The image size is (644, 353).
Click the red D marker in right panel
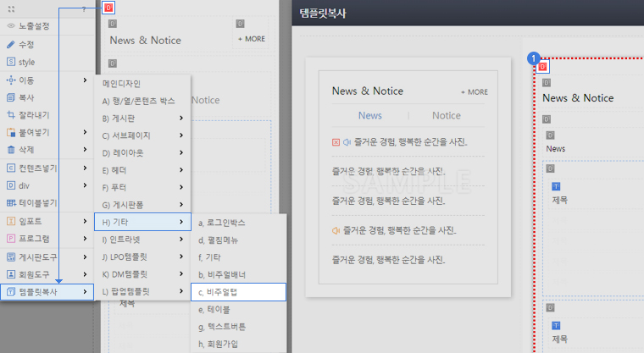542,67
